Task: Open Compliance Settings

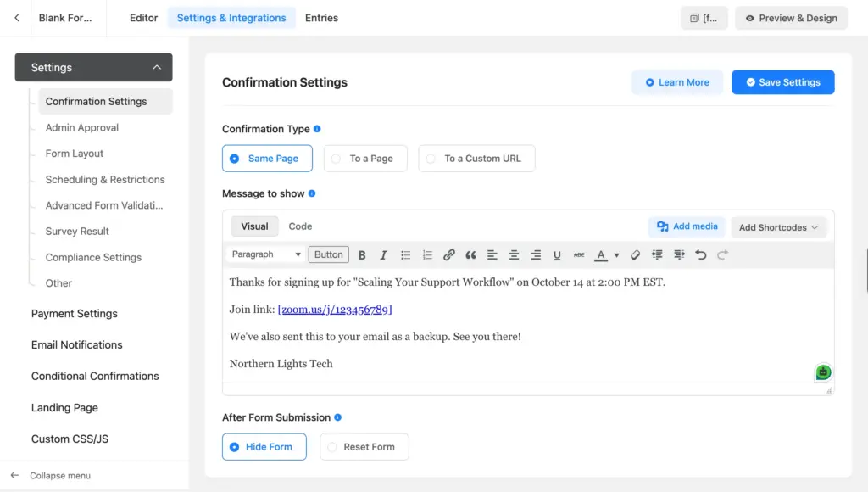Action: point(93,257)
